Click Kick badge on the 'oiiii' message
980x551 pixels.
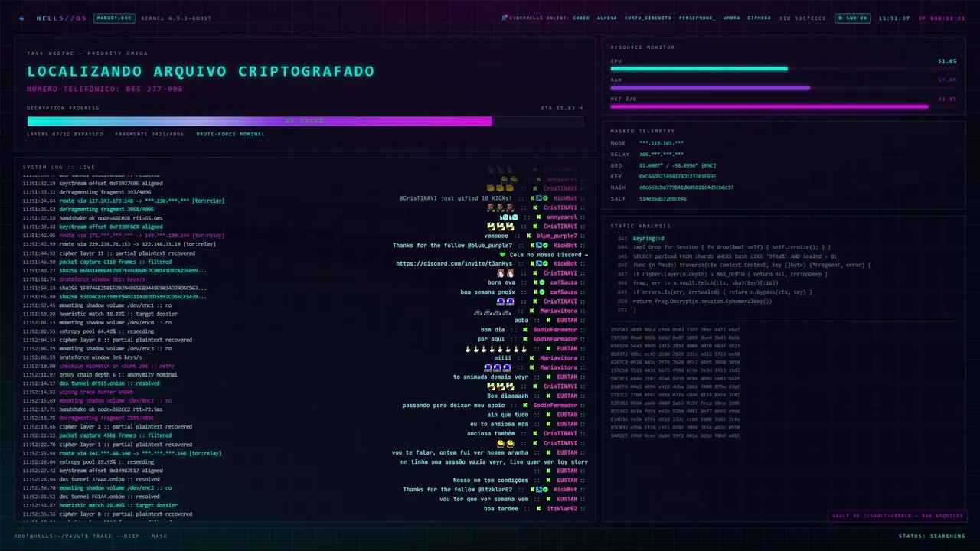coord(532,357)
